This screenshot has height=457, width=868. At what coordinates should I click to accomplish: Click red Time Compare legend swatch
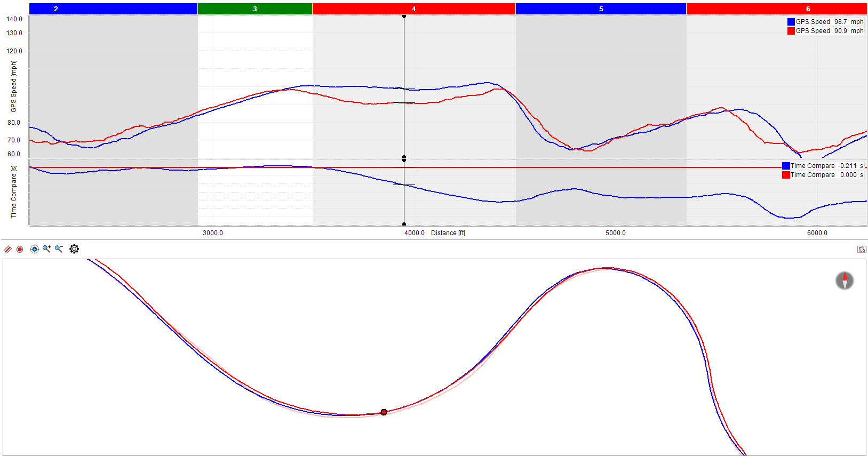pos(786,175)
